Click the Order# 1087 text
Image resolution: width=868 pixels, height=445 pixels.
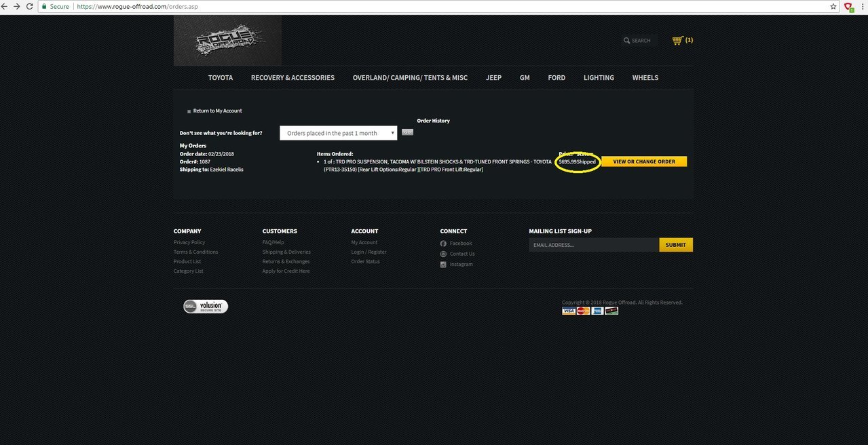point(195,161)
